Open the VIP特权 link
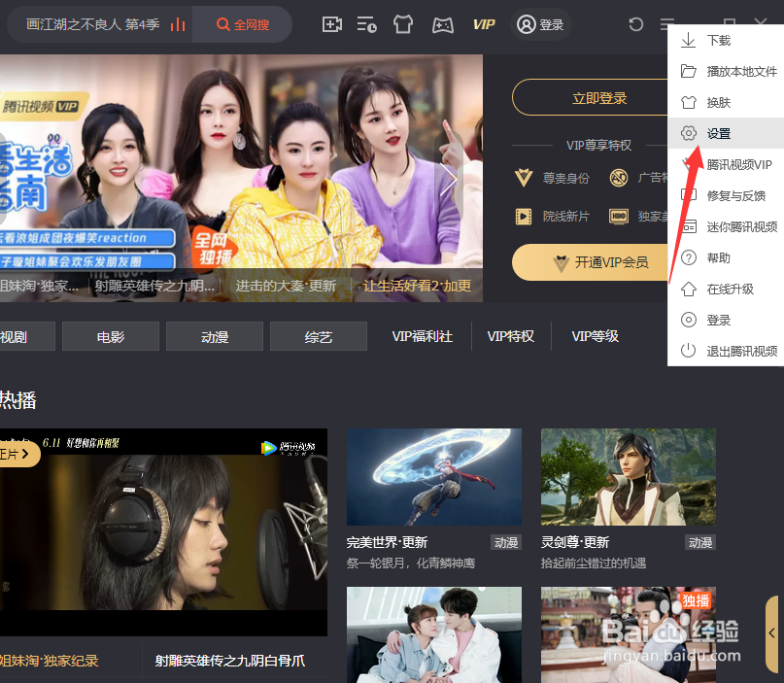 pos(510,336)
